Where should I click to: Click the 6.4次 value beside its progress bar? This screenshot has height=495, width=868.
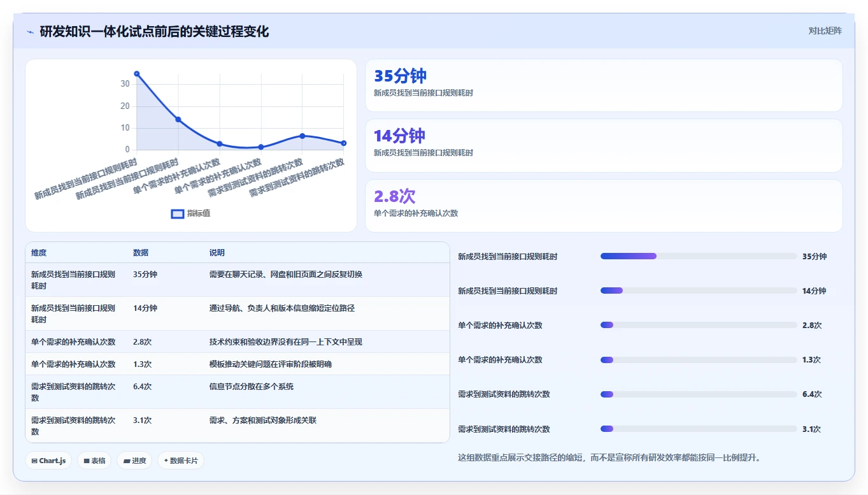[x=812, y=394]
